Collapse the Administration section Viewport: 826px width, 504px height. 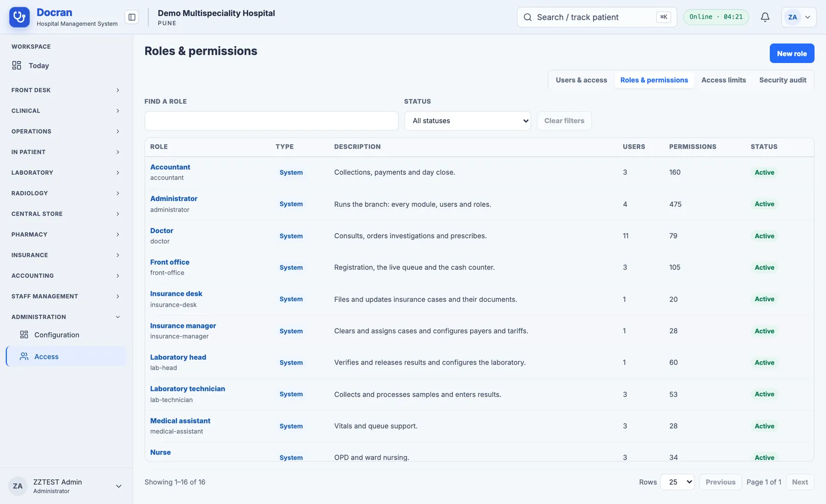[x=66, y=317]
